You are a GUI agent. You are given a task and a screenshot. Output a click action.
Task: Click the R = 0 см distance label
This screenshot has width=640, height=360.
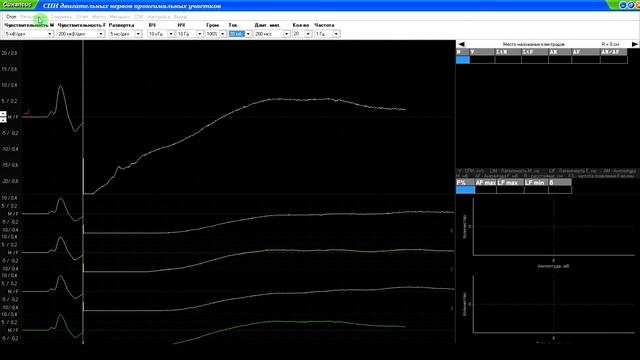[x=610, y=44]
